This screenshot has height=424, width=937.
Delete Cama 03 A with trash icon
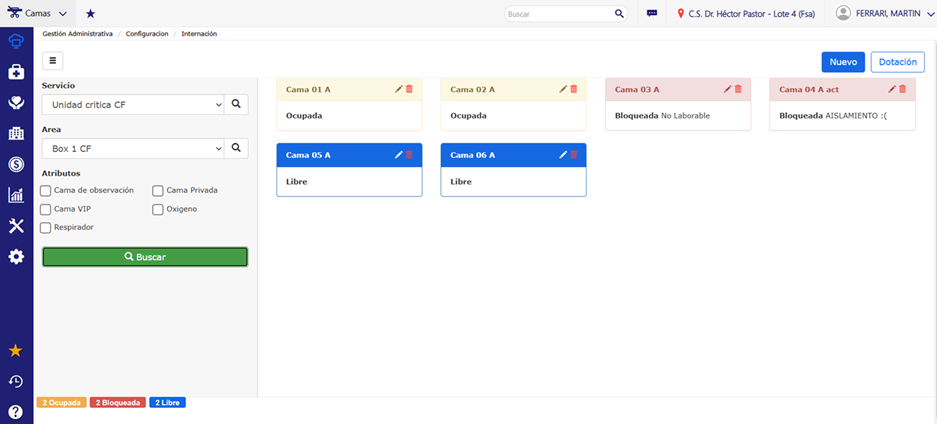coord(738,89)
